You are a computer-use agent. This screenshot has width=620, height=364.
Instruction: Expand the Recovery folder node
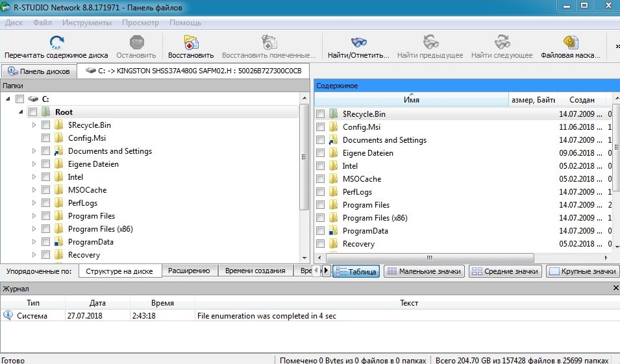coord(34,255)
